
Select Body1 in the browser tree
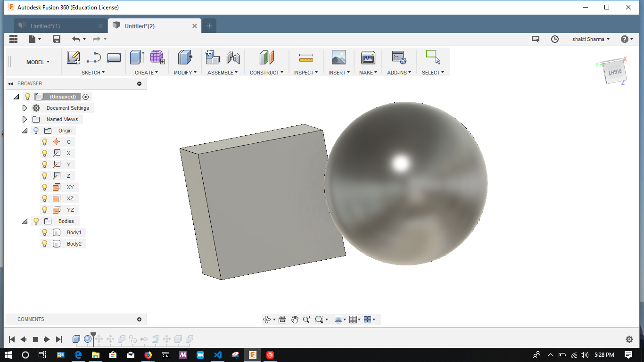pos(74,232)
